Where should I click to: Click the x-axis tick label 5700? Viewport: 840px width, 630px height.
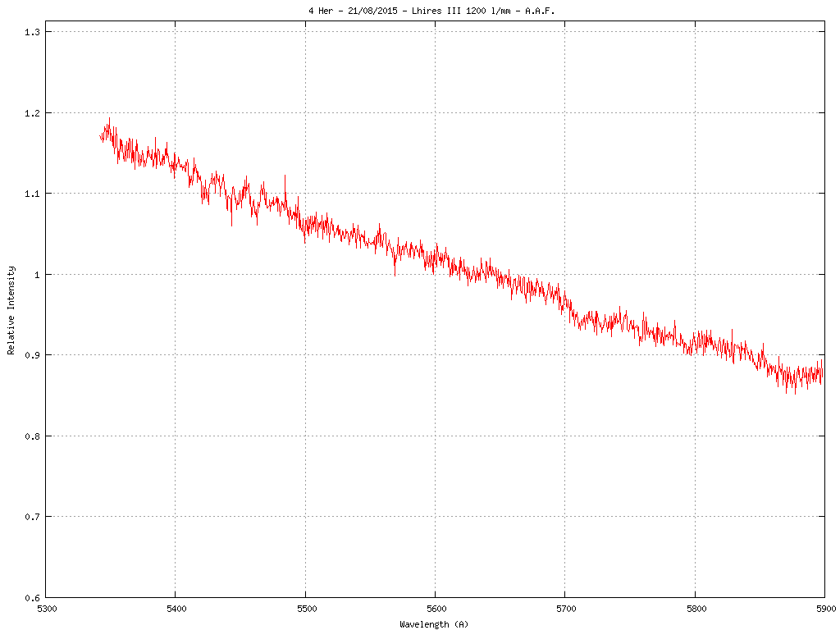[x=566, y=609]
